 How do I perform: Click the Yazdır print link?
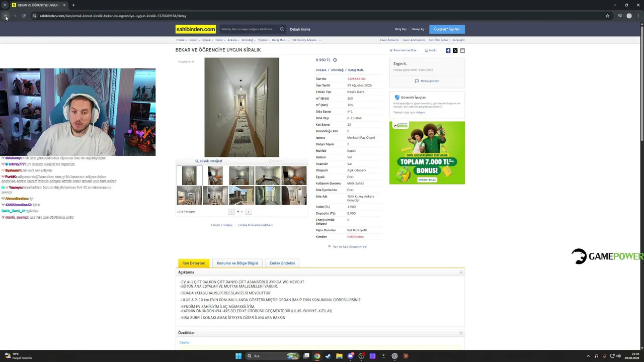(431, 50)
